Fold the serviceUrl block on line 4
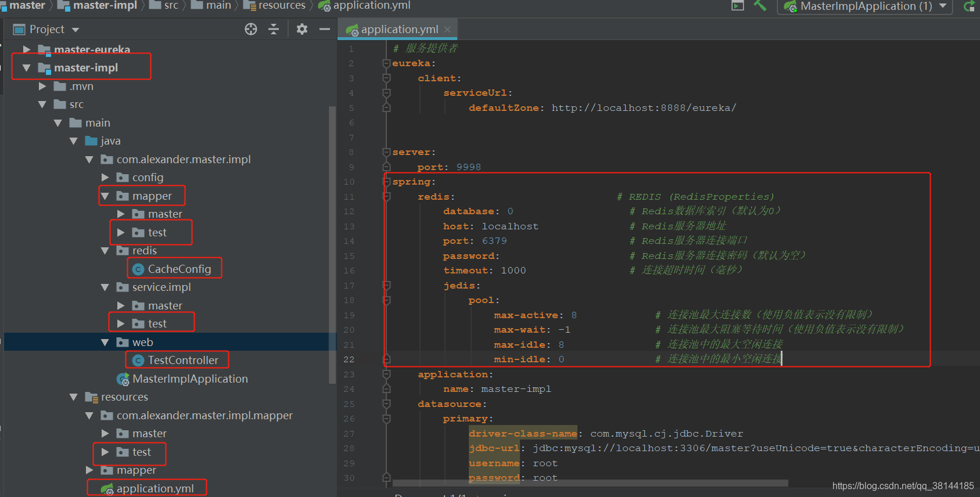The height and width of the screenshot is (497, 980). [x=386, y=93]
